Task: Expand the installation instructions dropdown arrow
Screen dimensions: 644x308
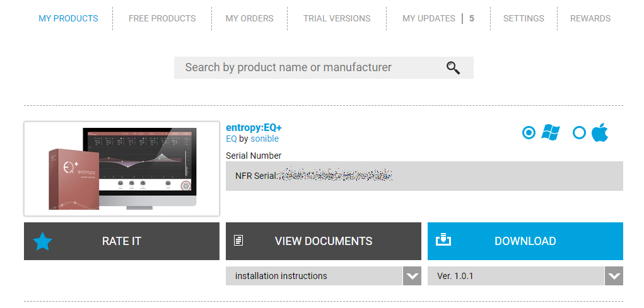Action: pos(412,276)
